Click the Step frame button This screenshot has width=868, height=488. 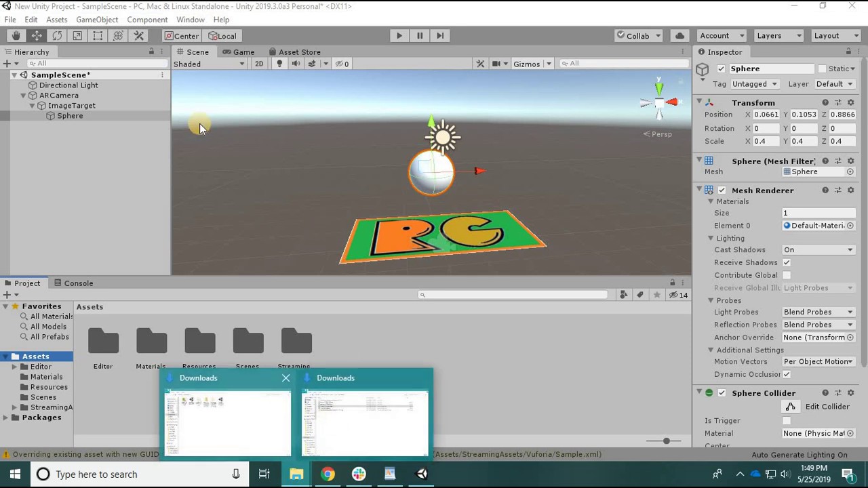(440, 36)
